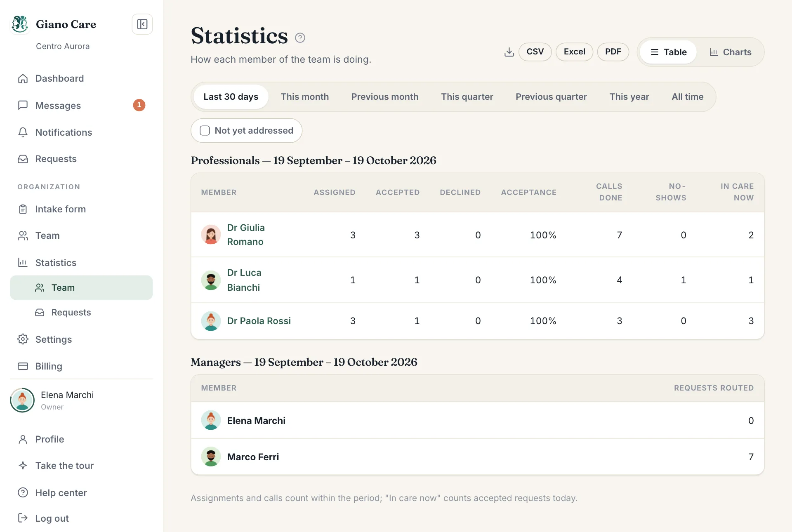Select the Previous month period
The width and height of the screenshot is (792, 532).
tap(385, 97)
